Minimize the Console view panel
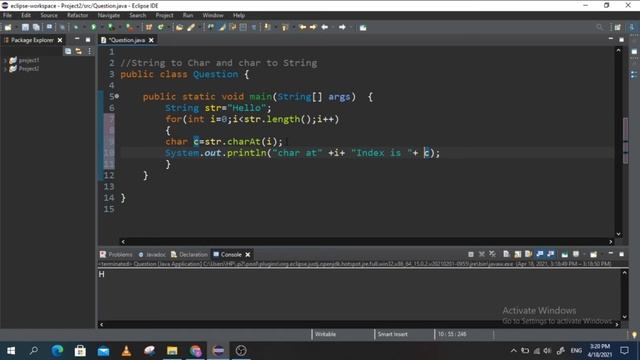Viewport: 640px width, 360px height. [611, 253]
